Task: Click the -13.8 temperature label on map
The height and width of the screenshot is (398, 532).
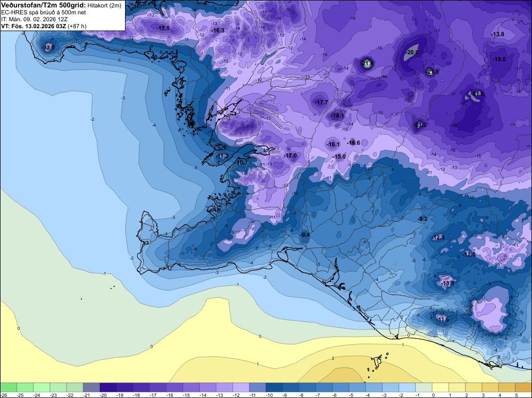Action: coord(498,34)
